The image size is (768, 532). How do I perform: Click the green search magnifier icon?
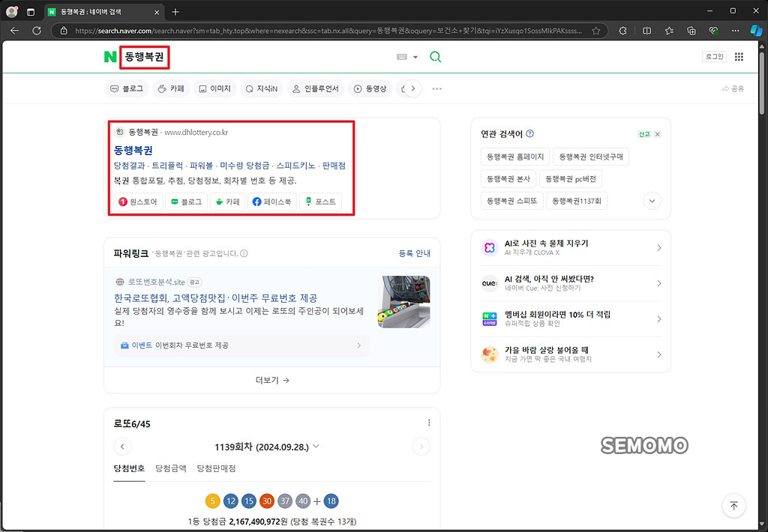point(435,57)
